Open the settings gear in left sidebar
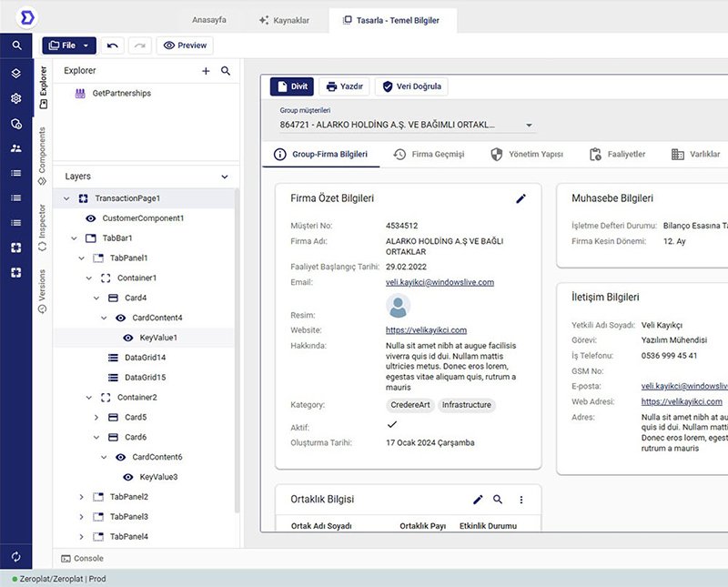 coord(16,98)
